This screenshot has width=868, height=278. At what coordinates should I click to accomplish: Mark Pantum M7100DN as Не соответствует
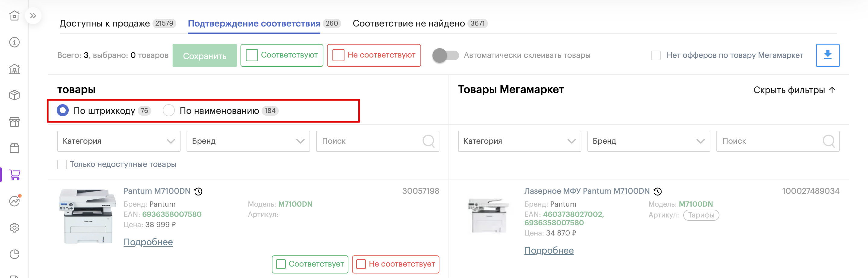coord(395,264)
